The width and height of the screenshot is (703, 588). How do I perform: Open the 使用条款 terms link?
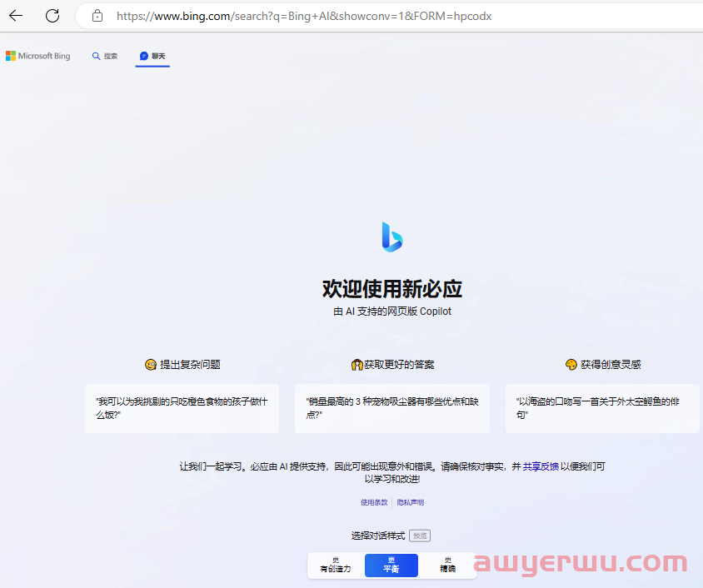[x=374, y=502]
